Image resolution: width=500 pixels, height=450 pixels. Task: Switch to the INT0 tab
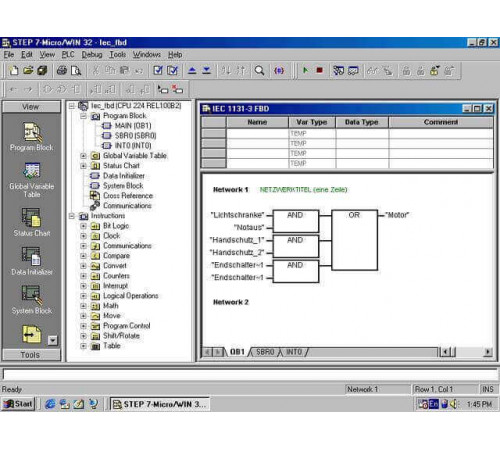click(x=294, y=352)
